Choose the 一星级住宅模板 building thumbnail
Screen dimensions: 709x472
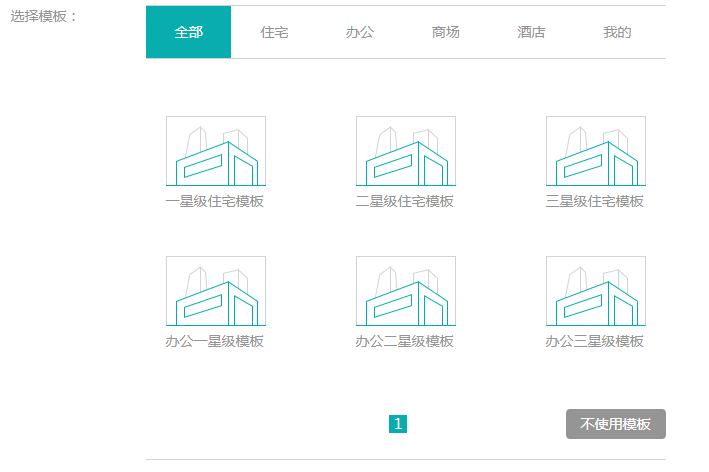pos(216,151)
